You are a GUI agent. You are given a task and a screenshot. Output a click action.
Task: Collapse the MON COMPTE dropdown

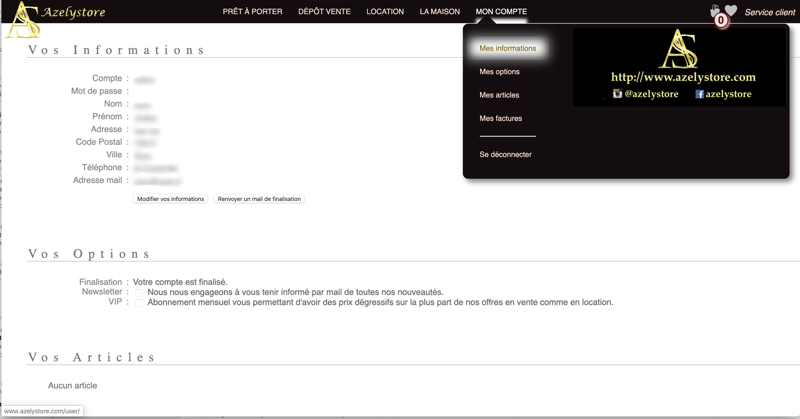(501, 12)
